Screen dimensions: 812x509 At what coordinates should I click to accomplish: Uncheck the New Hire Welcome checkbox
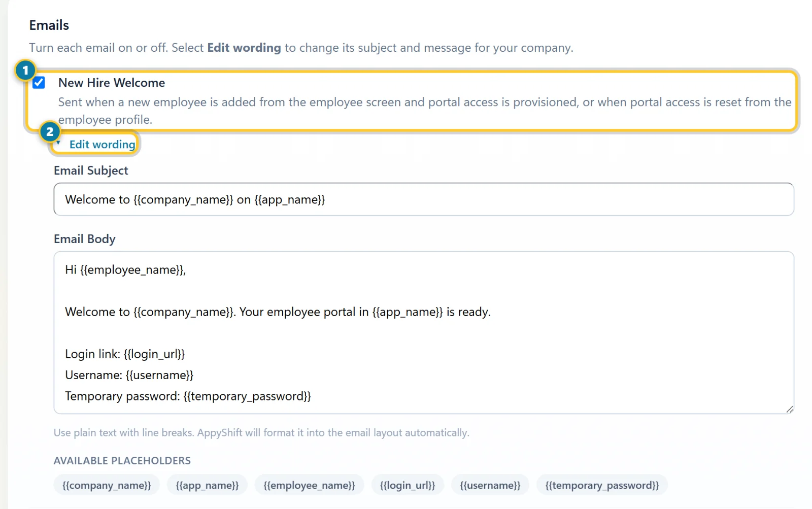(x=39, y=83)
